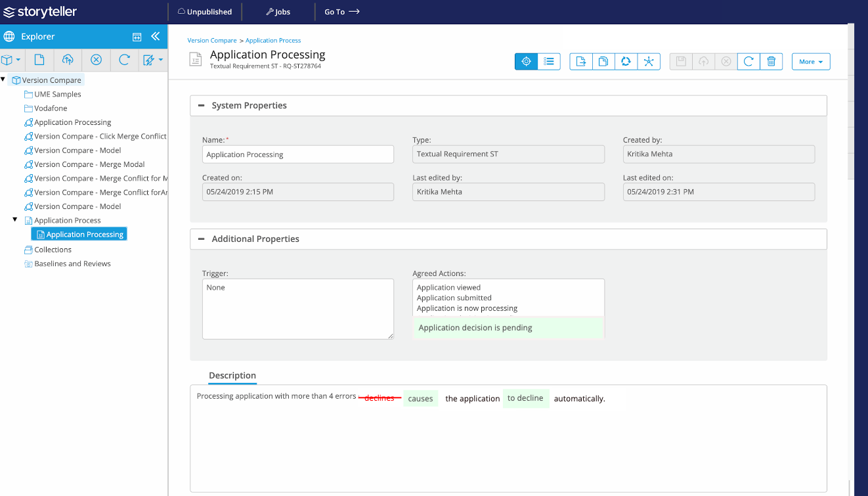Refresh the artifact with the toolbar reload icon
868x496 pixels.
point(749,61)
